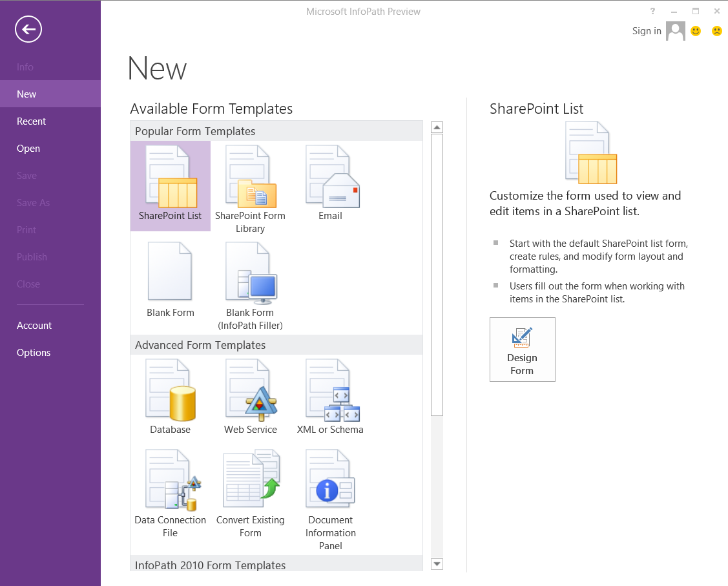Choose Blank Form (InfoPath Filler) template
The width and height of the screenshot is (728, 586).
250,286
